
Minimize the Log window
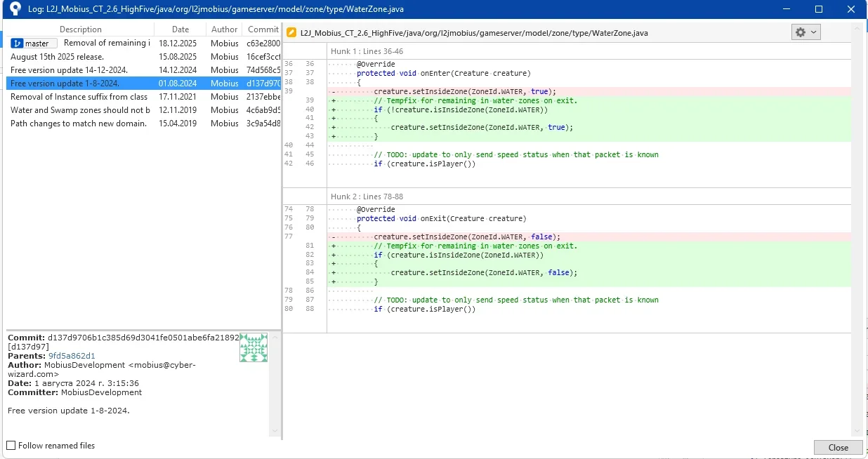click(x=787, y=9)
